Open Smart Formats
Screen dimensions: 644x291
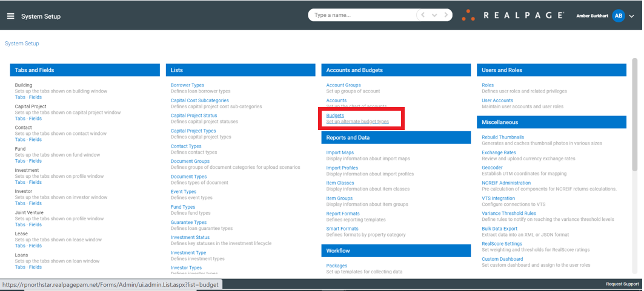[342, 229]
